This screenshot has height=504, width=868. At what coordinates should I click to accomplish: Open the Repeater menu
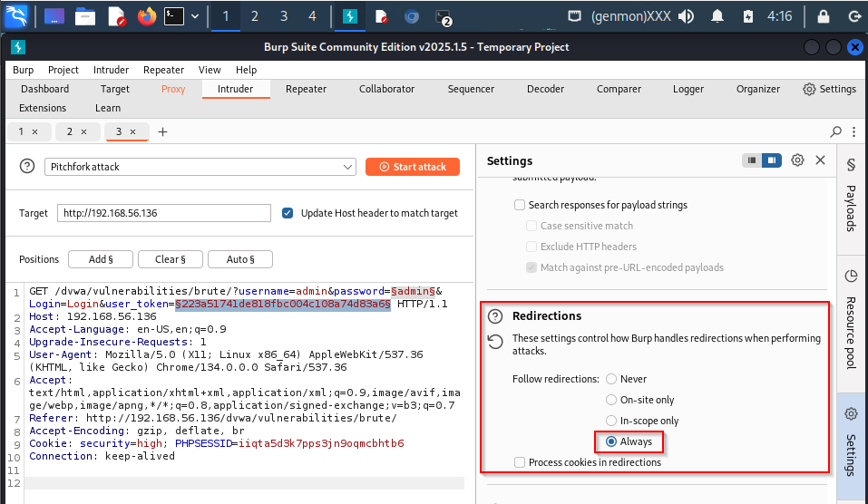(x=163, y=70)
